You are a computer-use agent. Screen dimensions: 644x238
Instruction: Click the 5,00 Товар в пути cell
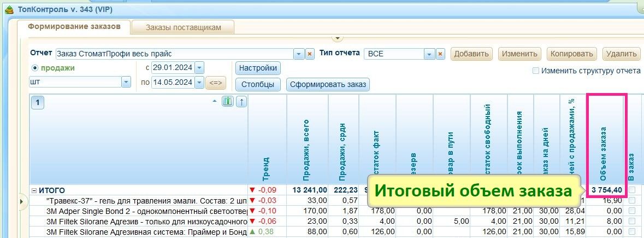pyautogui.click(x=451, y=221)
